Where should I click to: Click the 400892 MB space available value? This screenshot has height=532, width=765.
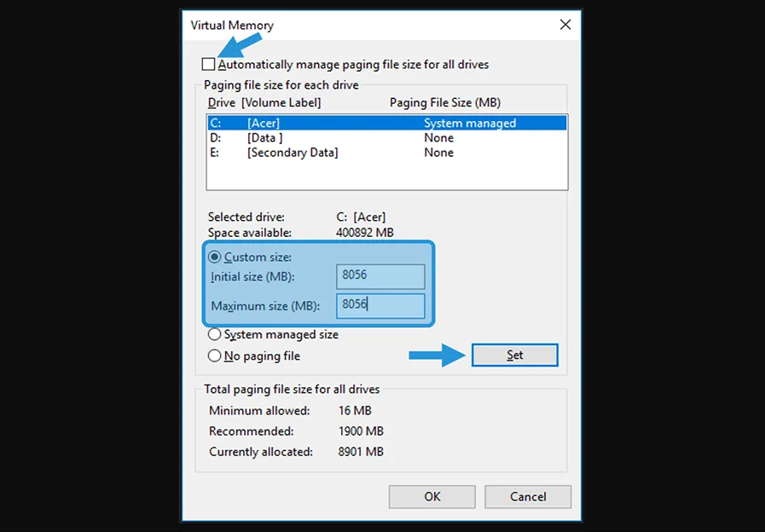(364, 233)
